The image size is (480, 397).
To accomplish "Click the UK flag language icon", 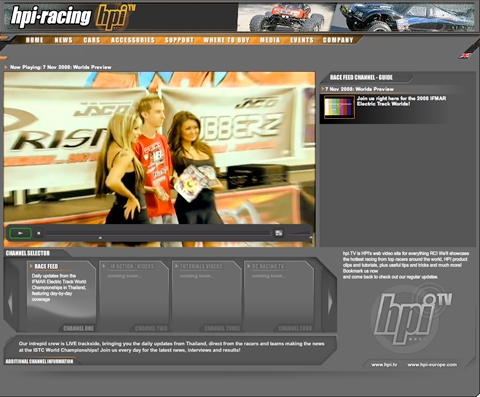I will [465, 56].
